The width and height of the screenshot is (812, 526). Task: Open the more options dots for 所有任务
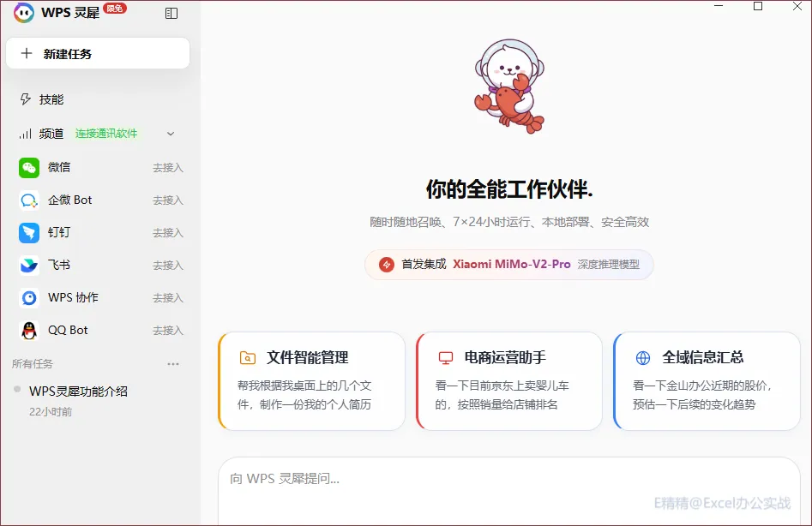[173, 364]
